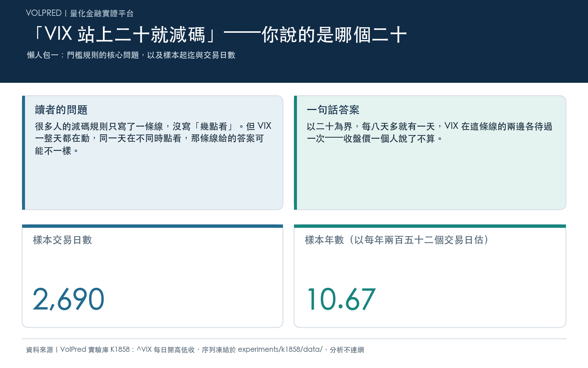Click the subtitle beginning 懶人包一

pos(131,55)
